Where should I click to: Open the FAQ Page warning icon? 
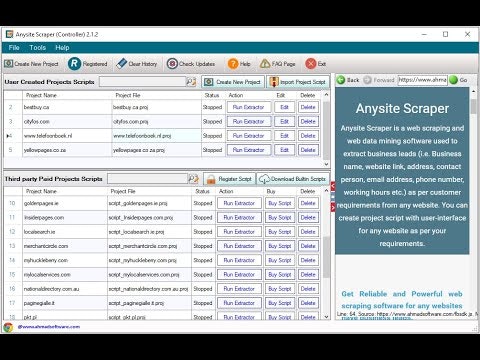coord(265,64)
